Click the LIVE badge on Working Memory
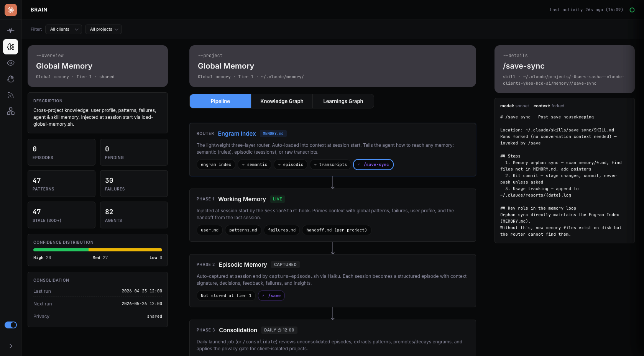The height and width of the screenshot is (356, 644). (278, 199)
